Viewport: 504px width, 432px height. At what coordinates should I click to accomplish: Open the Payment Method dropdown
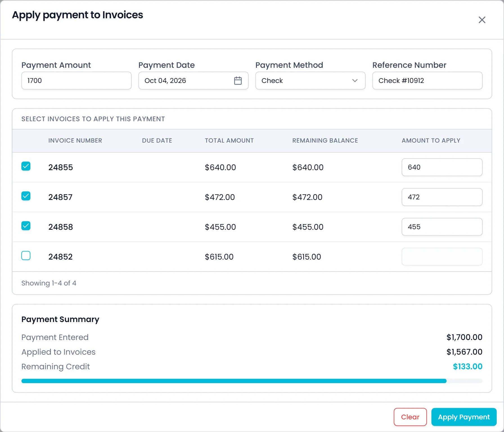pos(310,81)
